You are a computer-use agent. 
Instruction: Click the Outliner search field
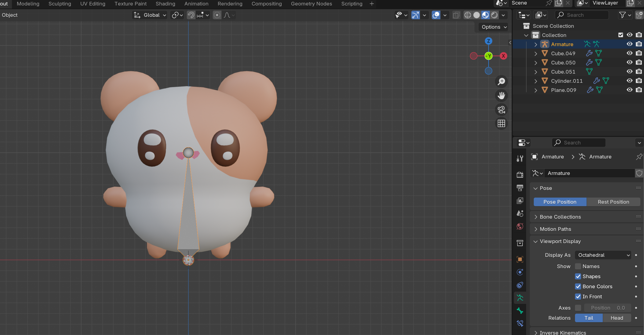[x=582, y=15]
